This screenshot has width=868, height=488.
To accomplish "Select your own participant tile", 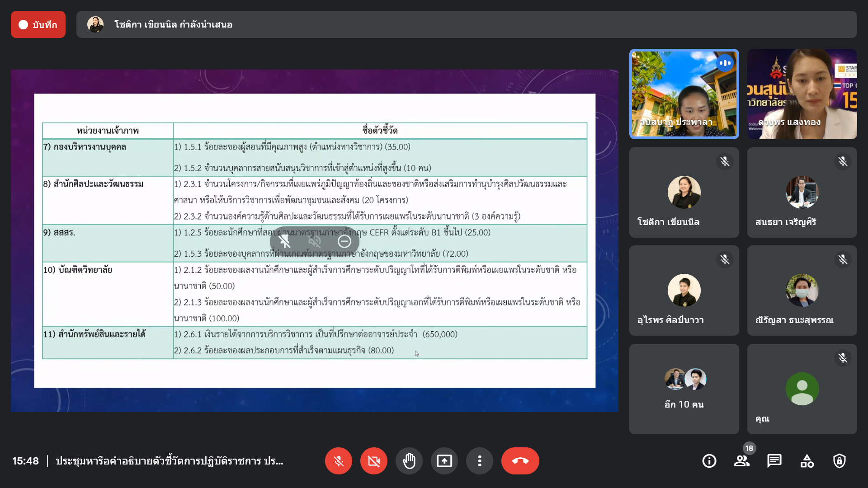I will tap(802, 389).
